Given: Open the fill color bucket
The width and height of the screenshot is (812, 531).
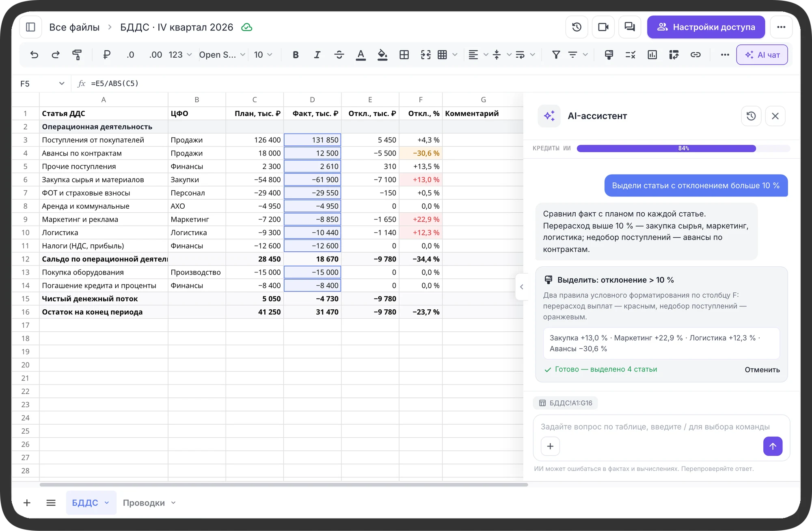Looking at the screenshot, I should click(382, 55).
